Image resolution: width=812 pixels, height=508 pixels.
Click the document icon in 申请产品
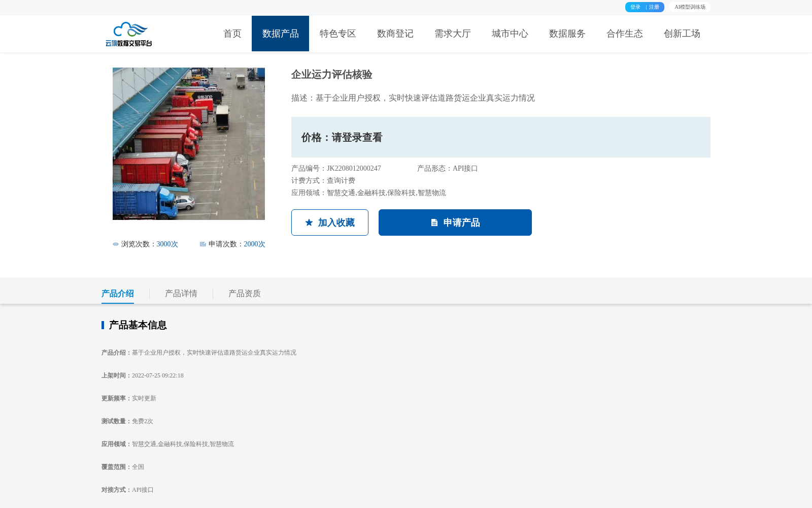click(434, 223)
